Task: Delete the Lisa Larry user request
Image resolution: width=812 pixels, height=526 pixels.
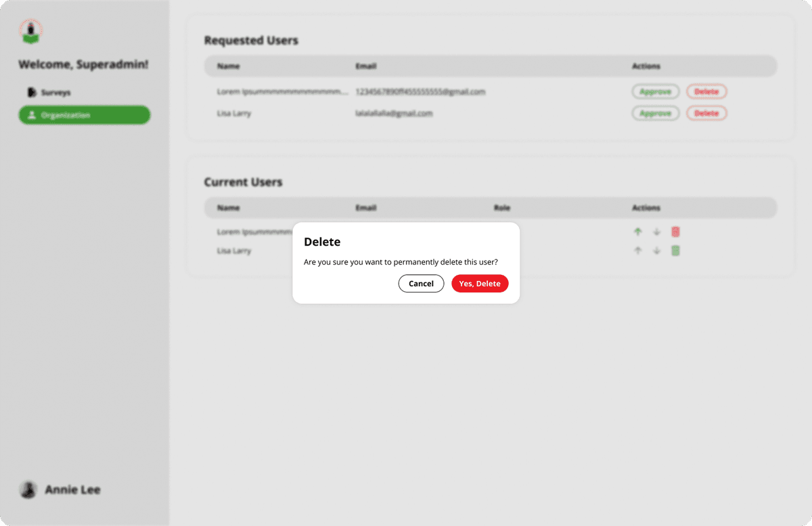Action: pos(706,113)
